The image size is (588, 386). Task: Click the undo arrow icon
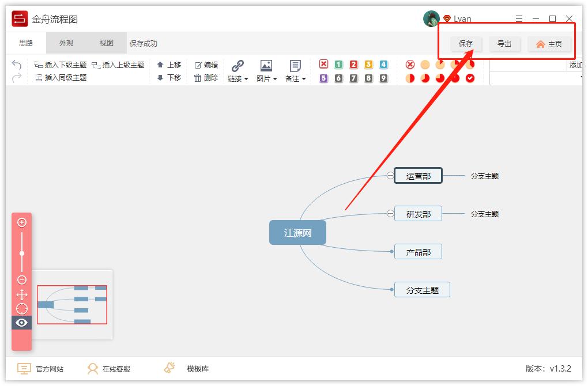click(x=17, y=65)
